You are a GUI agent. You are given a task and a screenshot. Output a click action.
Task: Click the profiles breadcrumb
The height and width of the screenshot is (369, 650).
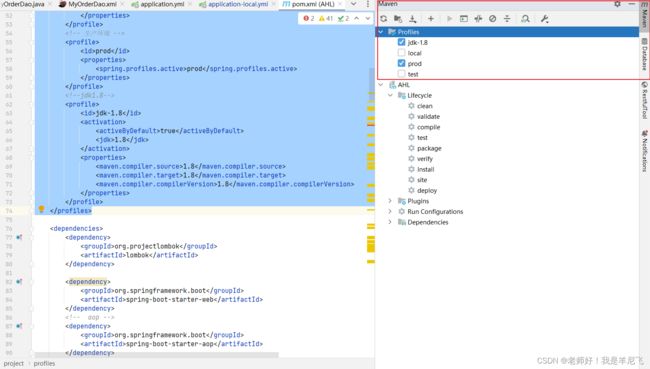click(x=44, y=364)
